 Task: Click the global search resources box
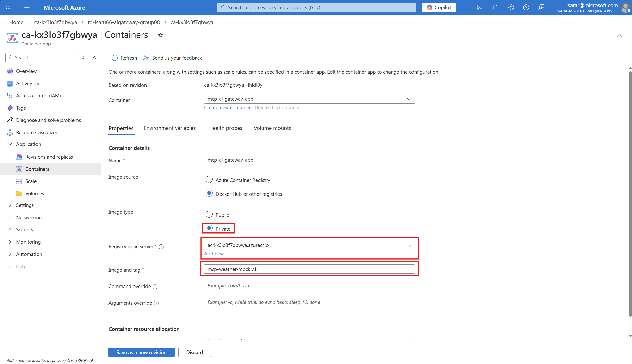[x=316, y=7]
